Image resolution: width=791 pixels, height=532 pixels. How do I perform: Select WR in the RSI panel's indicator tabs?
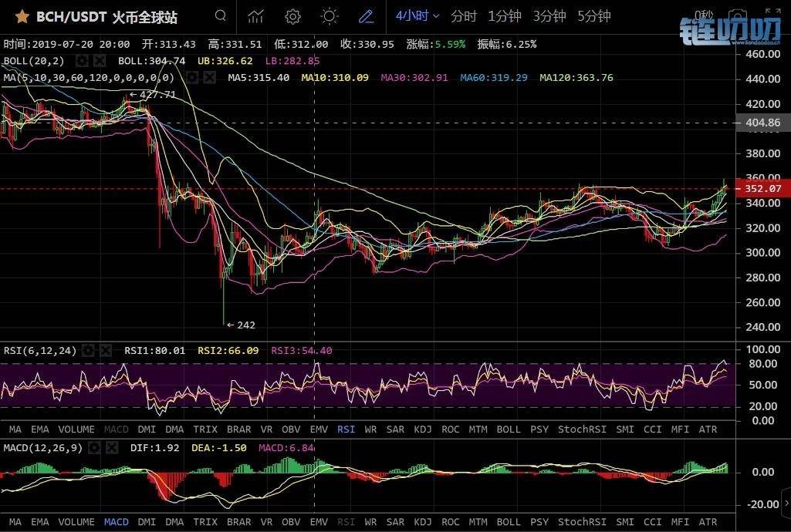point(370,429)
